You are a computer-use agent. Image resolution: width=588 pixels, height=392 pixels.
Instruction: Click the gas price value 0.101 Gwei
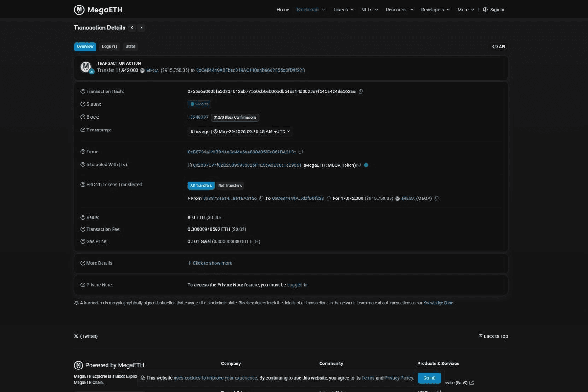[x=199, y=241]
